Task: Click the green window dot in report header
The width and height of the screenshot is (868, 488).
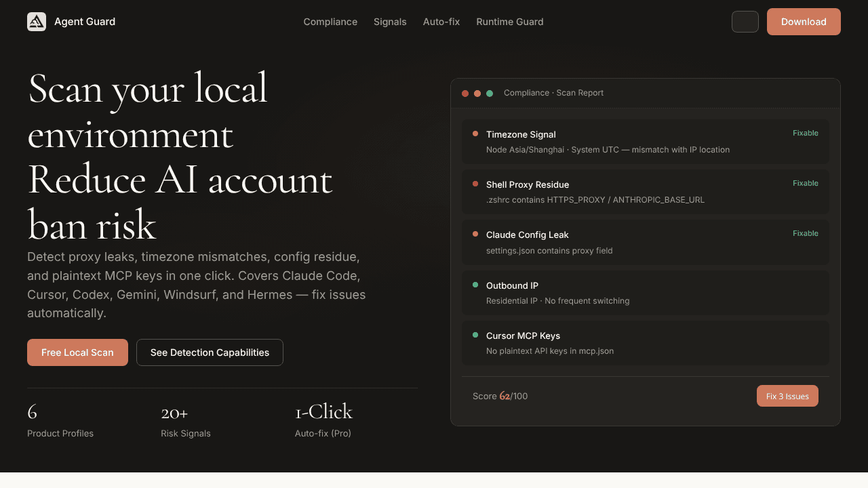Action: pos(490,94)
